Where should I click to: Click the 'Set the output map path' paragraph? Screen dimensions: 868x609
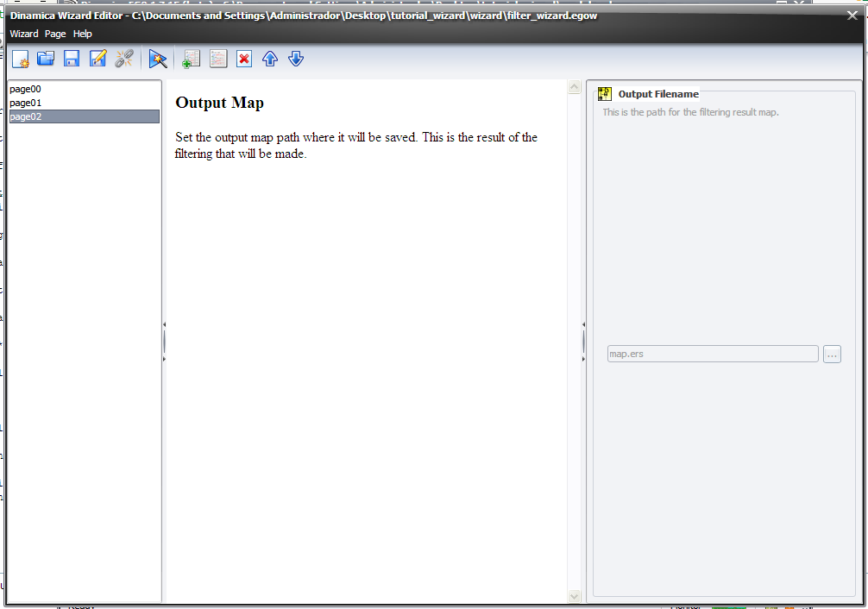coord(356,145)
